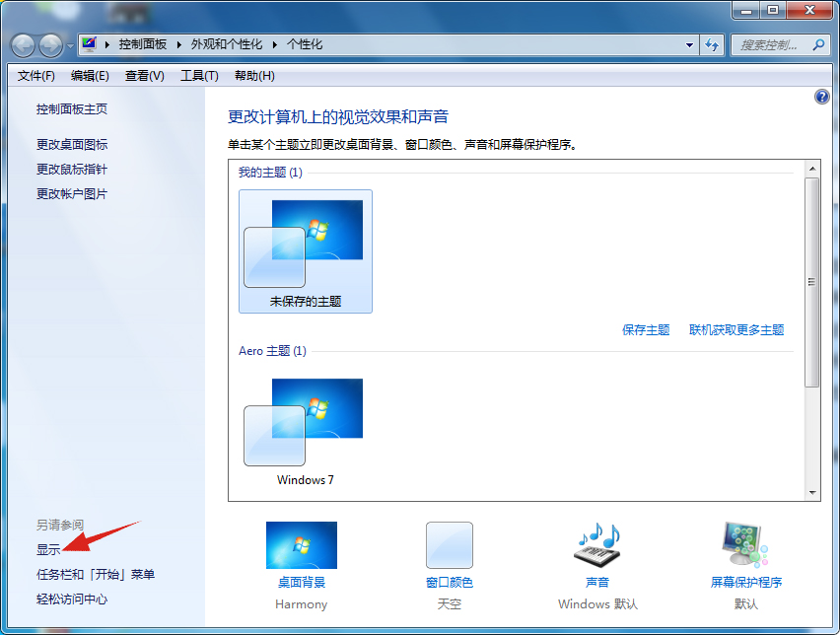Open the 声音 text link

click(597, 583)
